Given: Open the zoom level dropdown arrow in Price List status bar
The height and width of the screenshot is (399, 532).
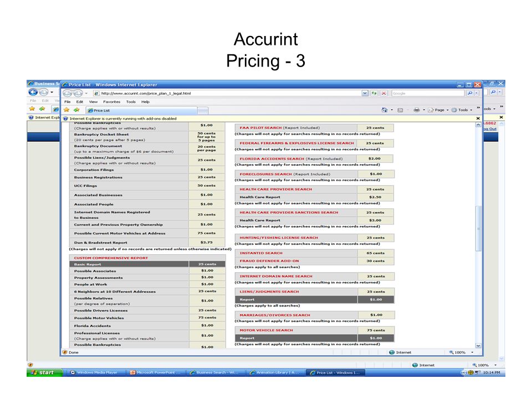Looking at the screenshot, I should click(472, 352).
